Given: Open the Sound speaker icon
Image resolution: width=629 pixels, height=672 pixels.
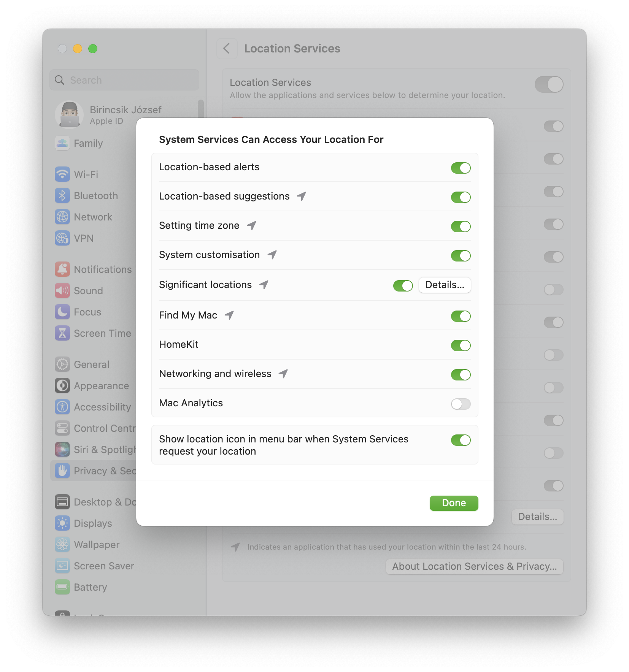Looking at the screenshot, I should 62,291.
